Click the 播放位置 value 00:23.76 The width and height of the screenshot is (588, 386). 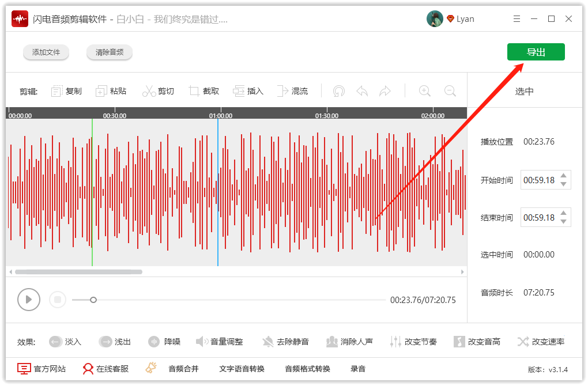pyautogui.click(x=539, y=142)
